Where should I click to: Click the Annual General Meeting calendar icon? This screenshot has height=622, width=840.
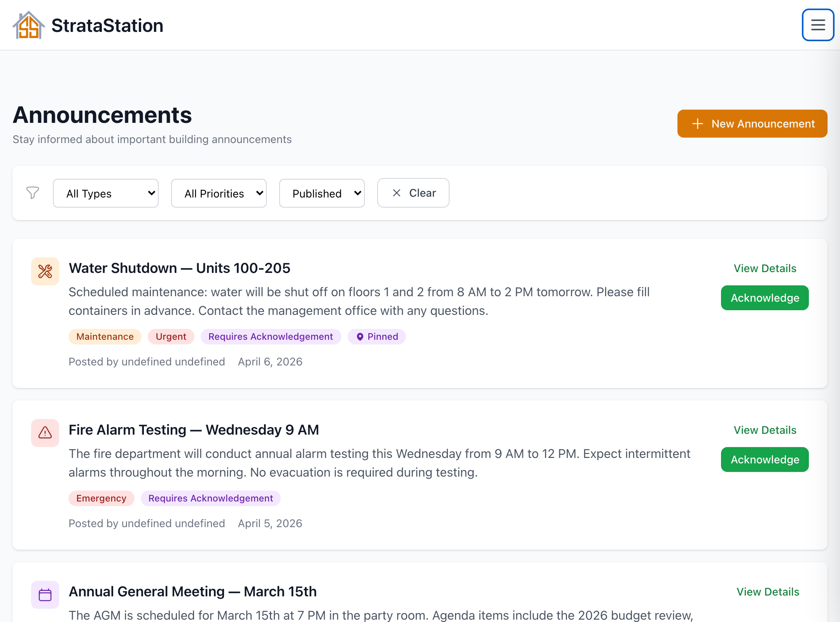click(x=45, y=595)
